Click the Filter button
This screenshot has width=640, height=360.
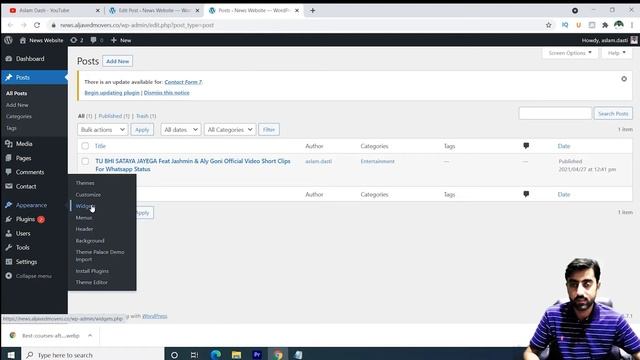269,129
